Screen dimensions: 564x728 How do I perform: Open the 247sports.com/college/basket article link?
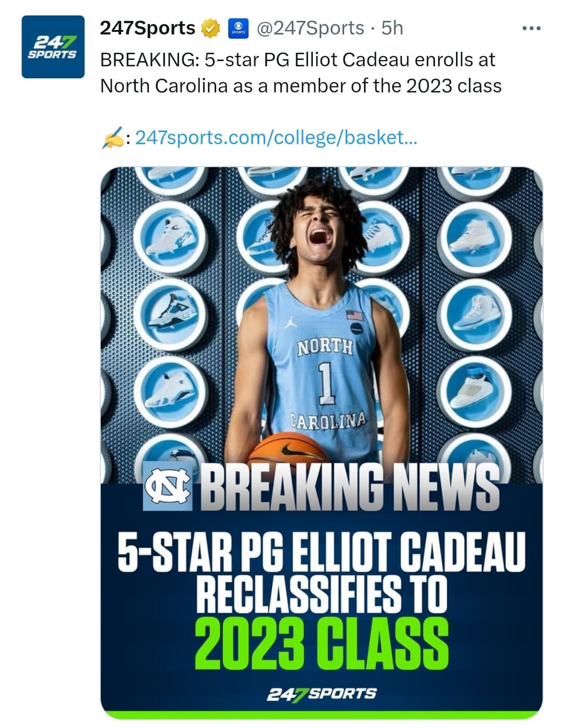click(x=276, y=138)
